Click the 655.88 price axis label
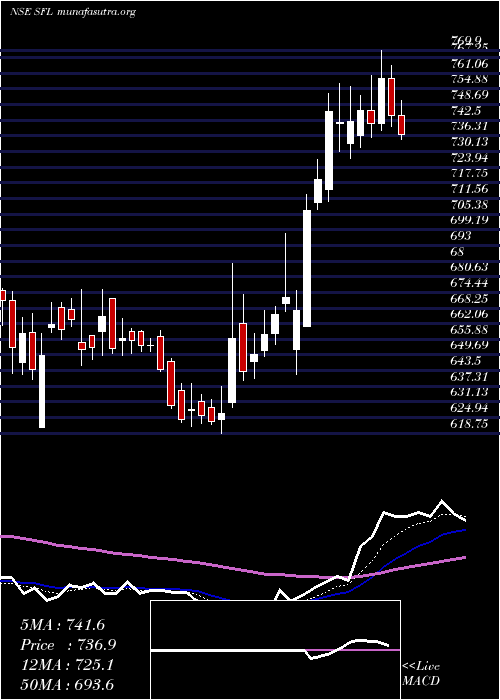The image size is (500, 700). click(469, 329)
